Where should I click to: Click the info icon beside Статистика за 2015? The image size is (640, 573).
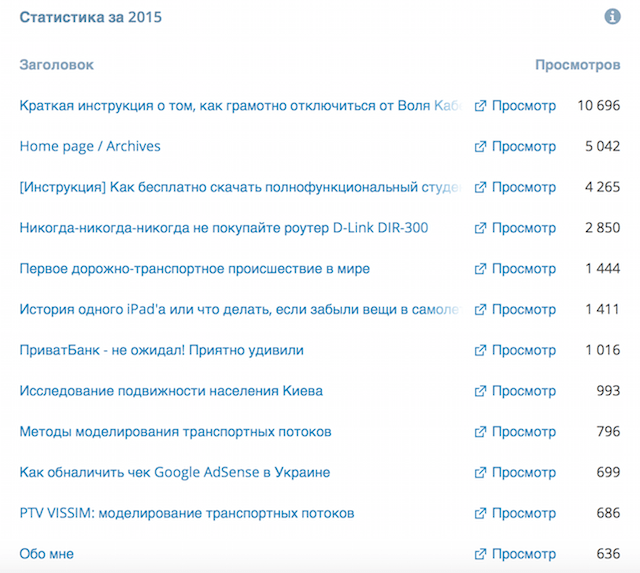612,17
